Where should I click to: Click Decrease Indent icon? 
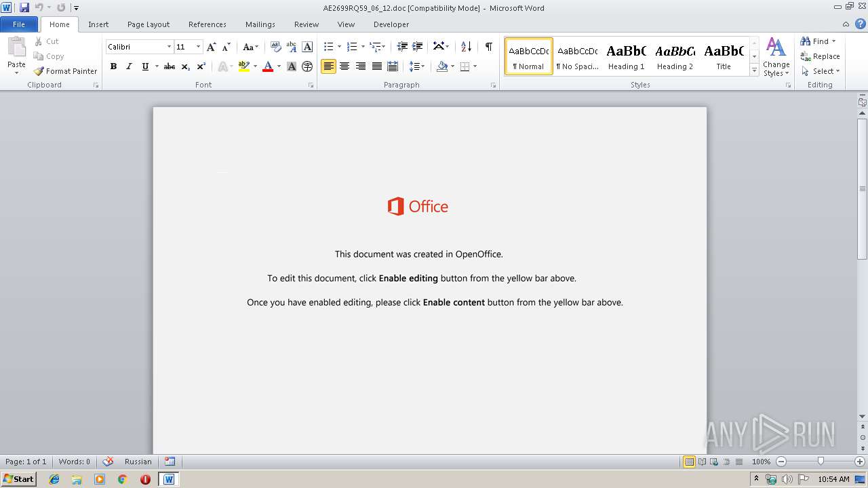402,47
